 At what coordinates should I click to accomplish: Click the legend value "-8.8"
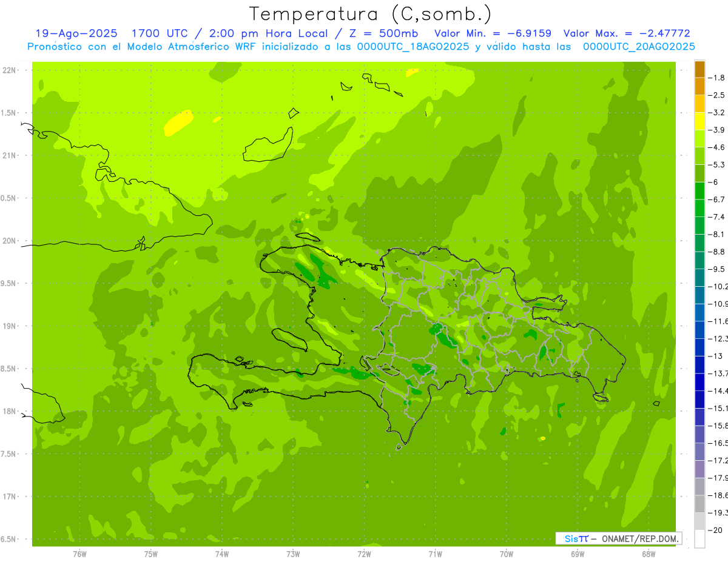pyautogui.click(x=718, y=252)
